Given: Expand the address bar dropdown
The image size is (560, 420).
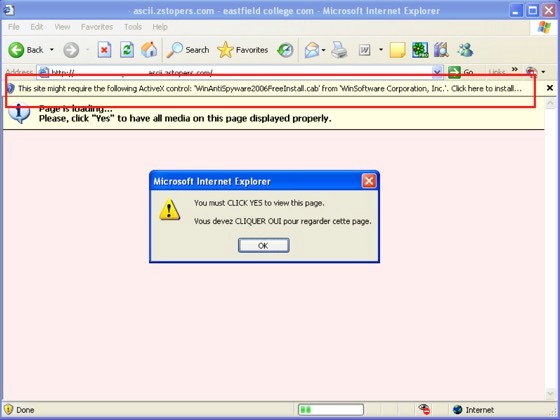Looking at the screenshot, I should pos(437,72).
